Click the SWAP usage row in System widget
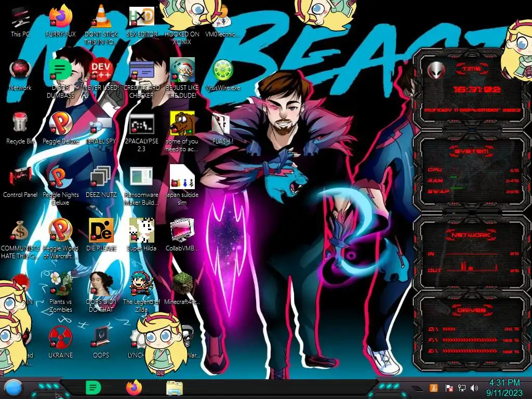The height and width of the screenshot is (399, 532). pos(473,192)
